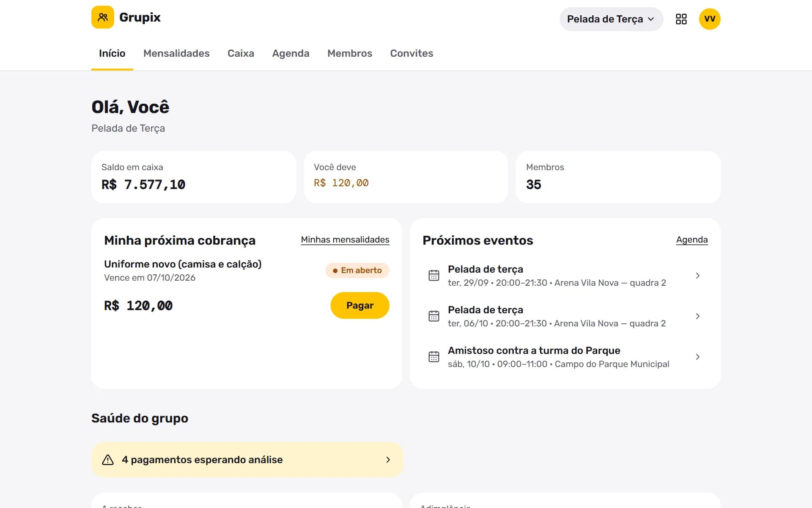
Task: Click 'Uniforme novo (camisa e calção)' title
Action: 183,264
